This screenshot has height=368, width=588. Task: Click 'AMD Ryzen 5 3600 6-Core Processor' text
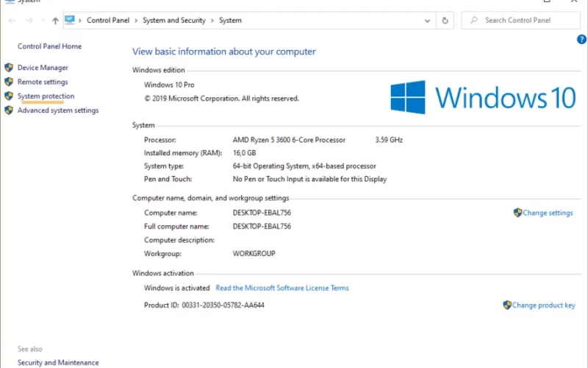[289, 140]
